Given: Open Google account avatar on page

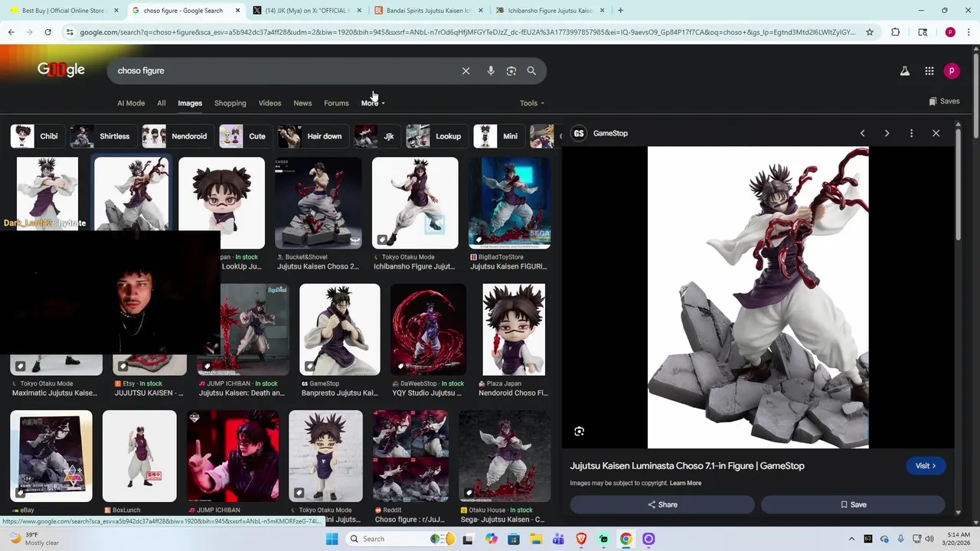Looking at the screenshot, I should [951, 70].
